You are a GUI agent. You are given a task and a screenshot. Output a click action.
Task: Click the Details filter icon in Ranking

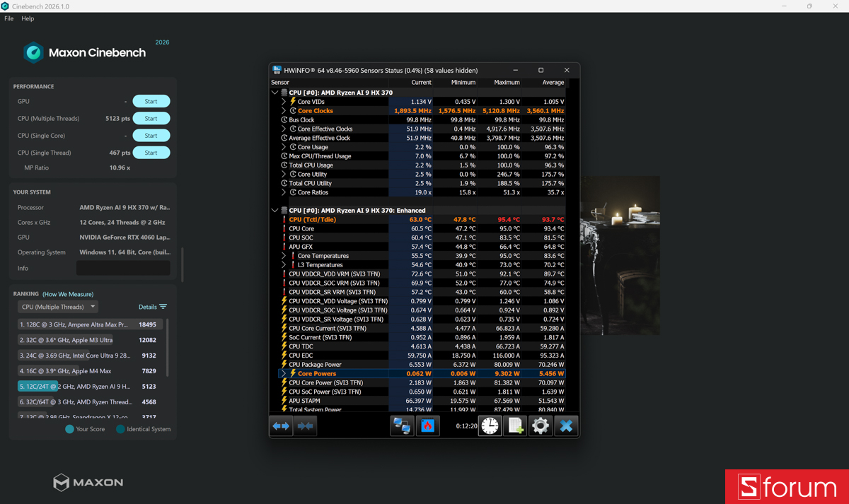click(x=163, y=307)
